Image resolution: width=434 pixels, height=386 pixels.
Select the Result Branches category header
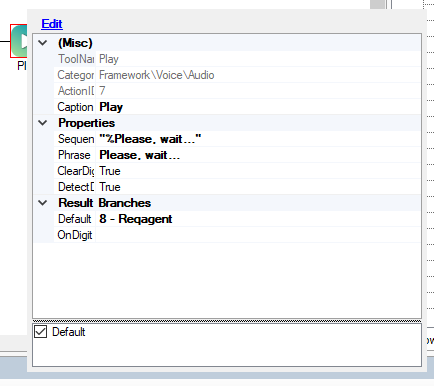105,203
